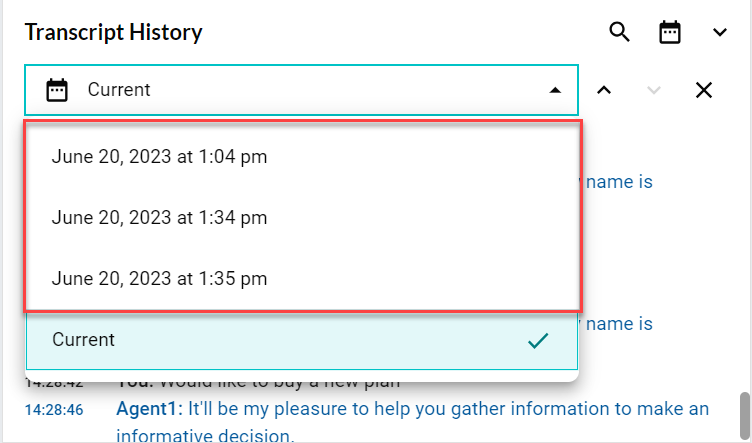Collapse the Transcript History panel chevron
Image resolution: width=752 pixels, height=443 pixels.
[720, 32]
